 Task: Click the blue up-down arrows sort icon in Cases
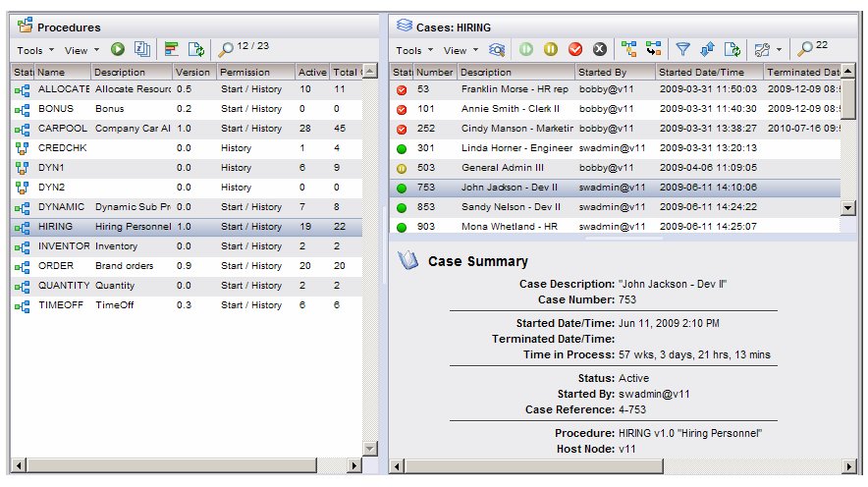(706, 49)
